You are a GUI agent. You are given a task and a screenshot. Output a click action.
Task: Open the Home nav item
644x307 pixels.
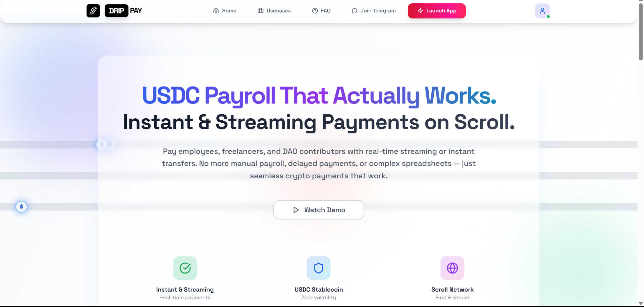click(x=225, y=11)
